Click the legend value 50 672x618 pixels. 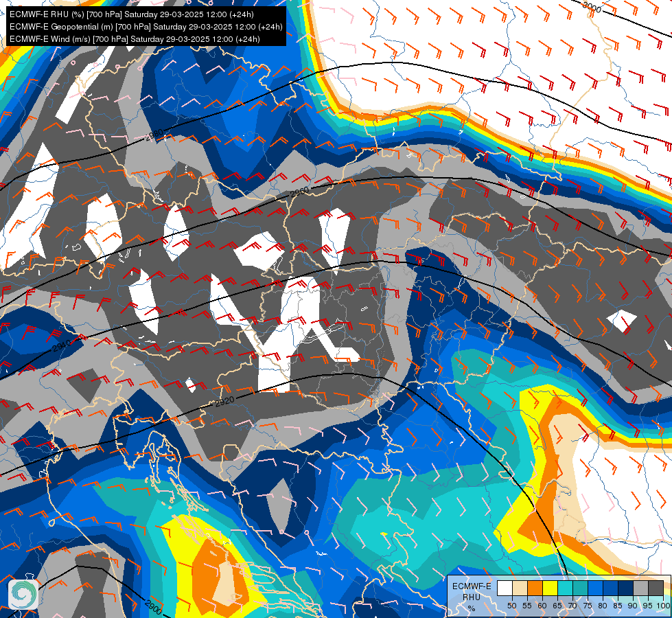coord(511,606)
